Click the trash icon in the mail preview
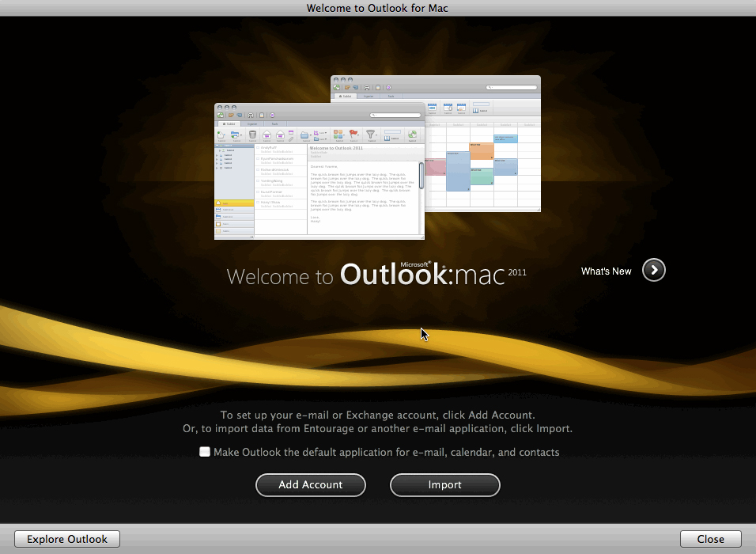This screenshot has width=756, height=554. coord(252,135)
